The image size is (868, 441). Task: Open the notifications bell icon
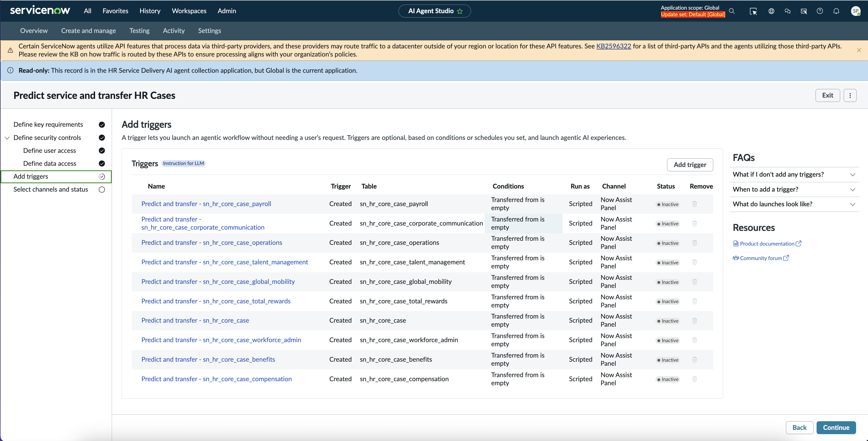836,11
